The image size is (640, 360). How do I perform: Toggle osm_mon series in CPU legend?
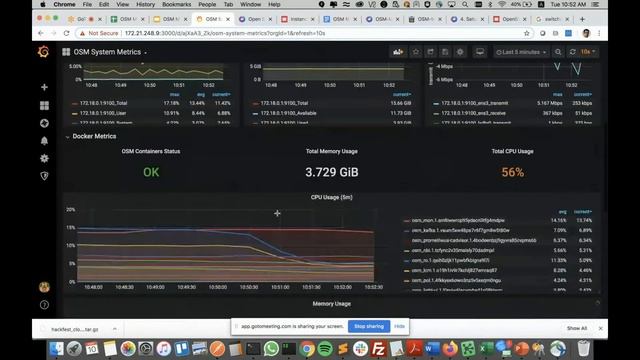pyautogui.click(x=458, y=220)
